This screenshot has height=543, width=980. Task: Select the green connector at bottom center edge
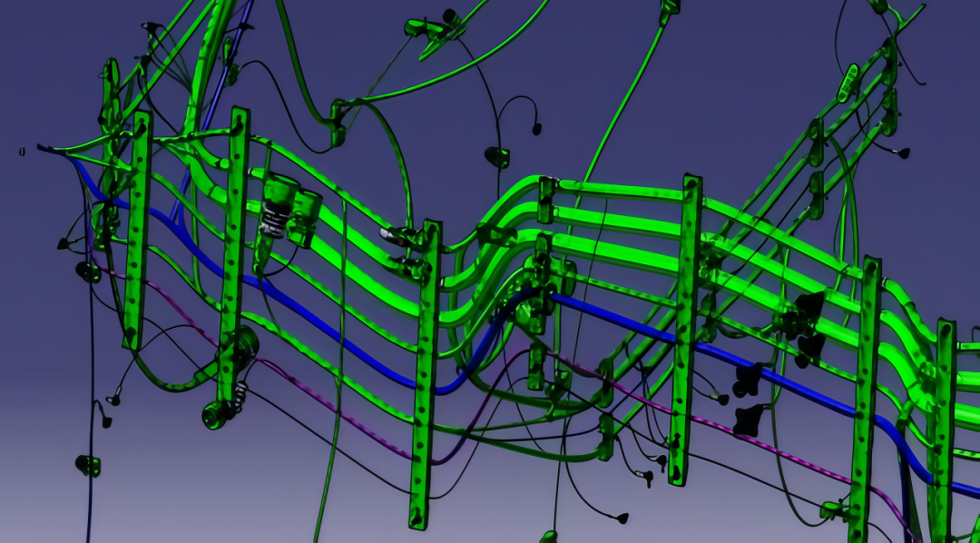(x=548, y=537)
